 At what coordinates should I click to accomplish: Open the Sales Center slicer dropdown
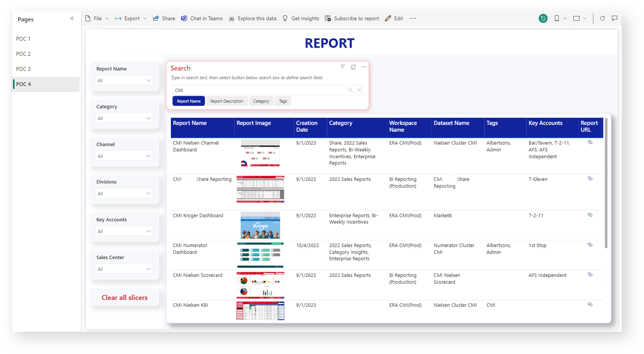124,269
